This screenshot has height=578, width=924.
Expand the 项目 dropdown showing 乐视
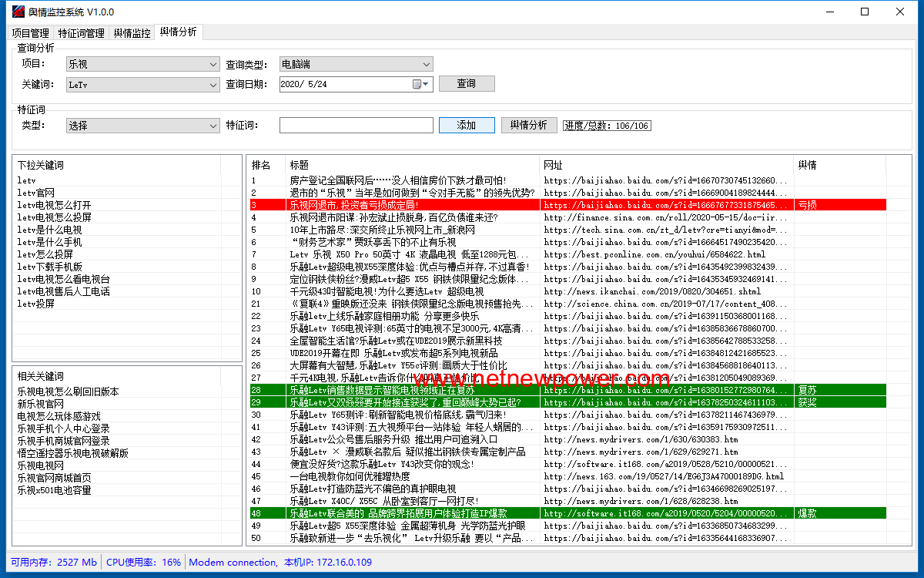(x=142, y=64)
